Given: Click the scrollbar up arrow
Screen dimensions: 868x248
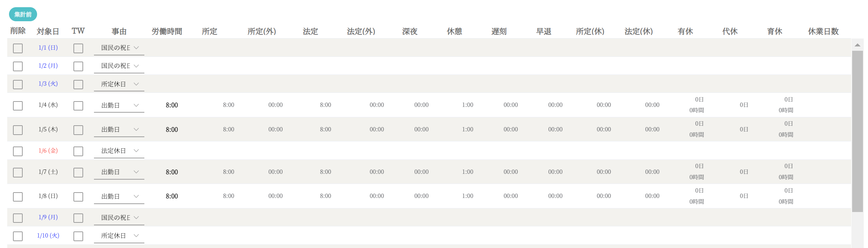Looking at the screenshot, I should click(857, 45).
